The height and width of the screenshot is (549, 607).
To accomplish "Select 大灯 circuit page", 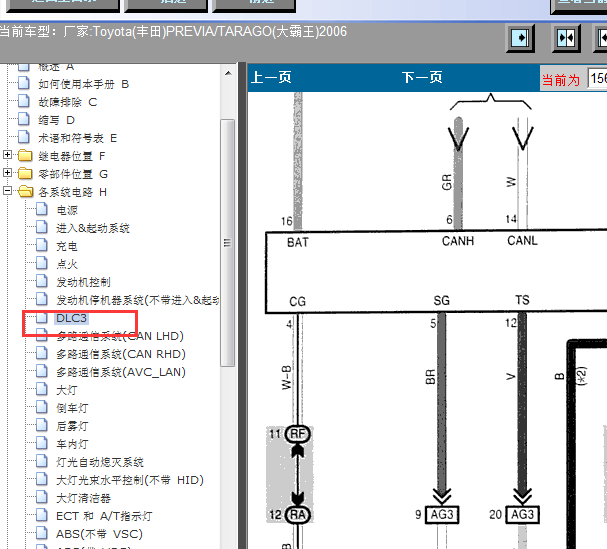I will 67,390.
